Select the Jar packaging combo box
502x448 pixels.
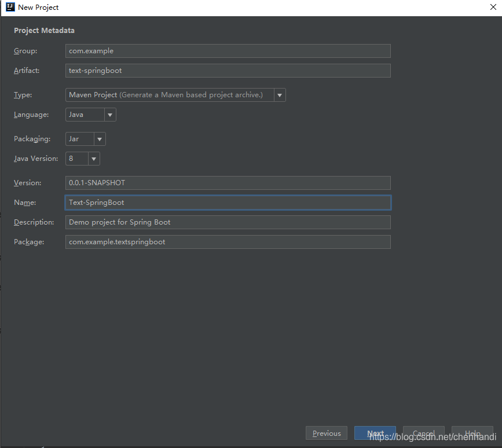tap(86, 139)
